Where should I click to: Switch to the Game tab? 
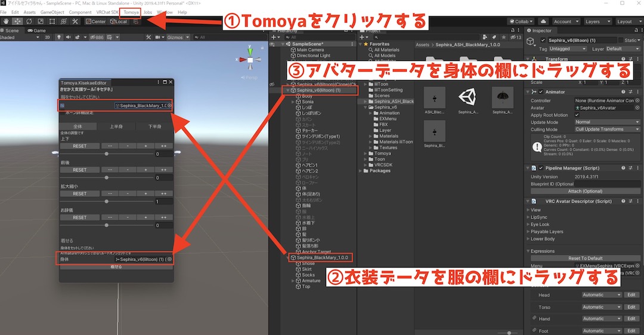point(36,30)
